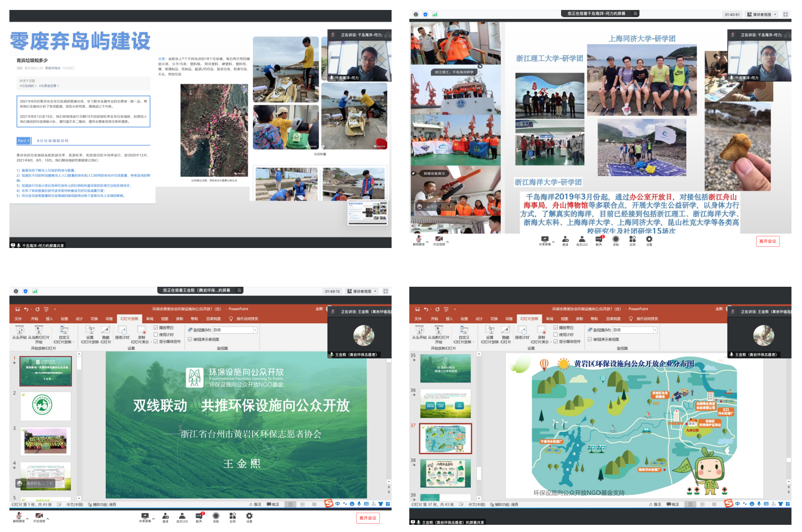Image resolution: width=802 pixels, height=532 pixels.
Task: Expand arrow beside 开启视频 in the 01:49:13 window
Action: tap(48, 519)
